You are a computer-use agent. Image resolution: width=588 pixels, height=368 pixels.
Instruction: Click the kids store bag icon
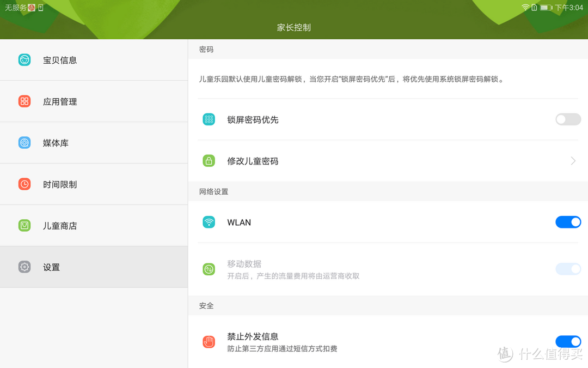(x=24, y=225)
